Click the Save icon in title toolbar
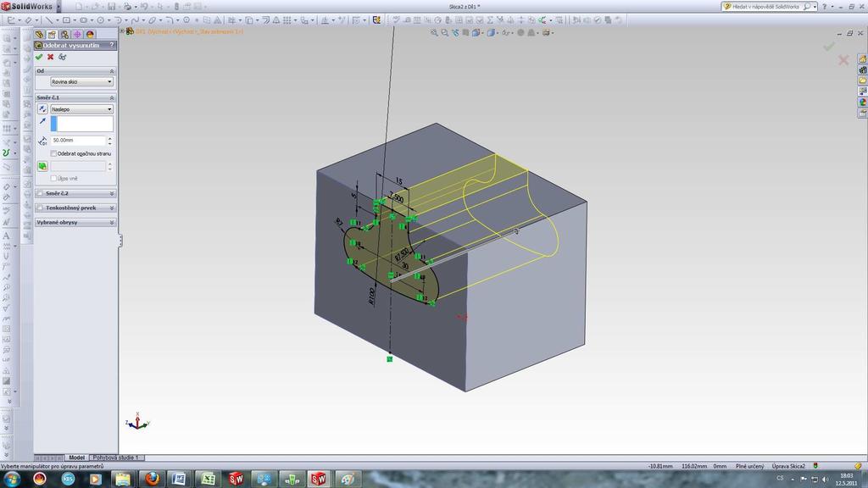The height and width of the screenshot is (488, 868). coord(111,7)
